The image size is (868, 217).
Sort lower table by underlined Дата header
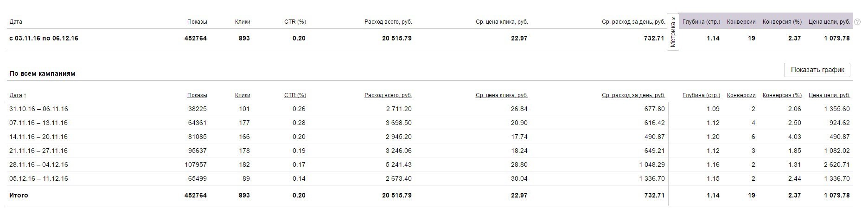15,95
